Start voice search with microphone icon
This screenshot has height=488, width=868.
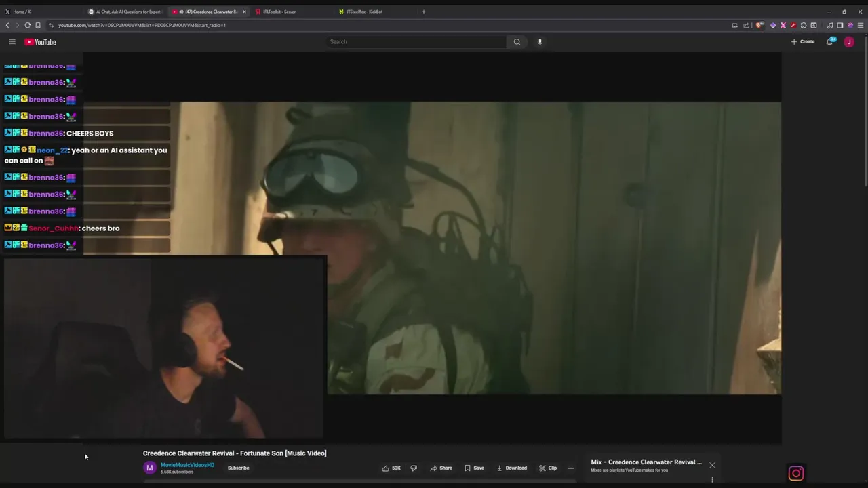540,42
